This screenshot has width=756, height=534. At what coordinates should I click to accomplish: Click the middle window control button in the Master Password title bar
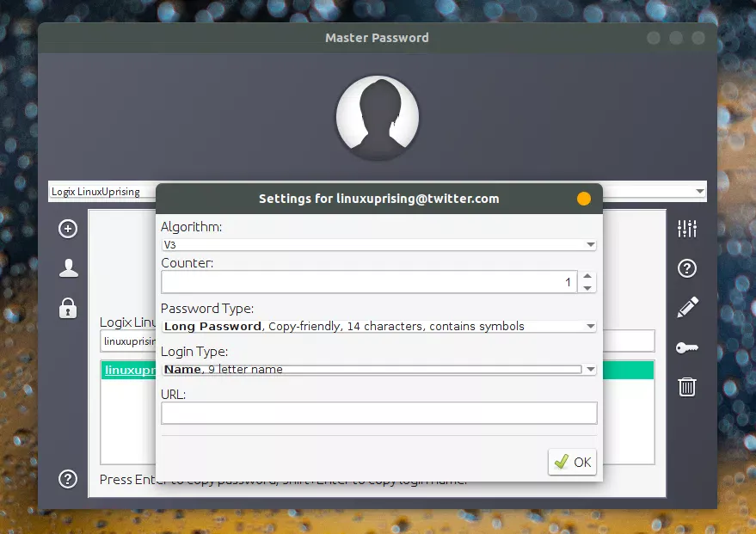point(676,38)
